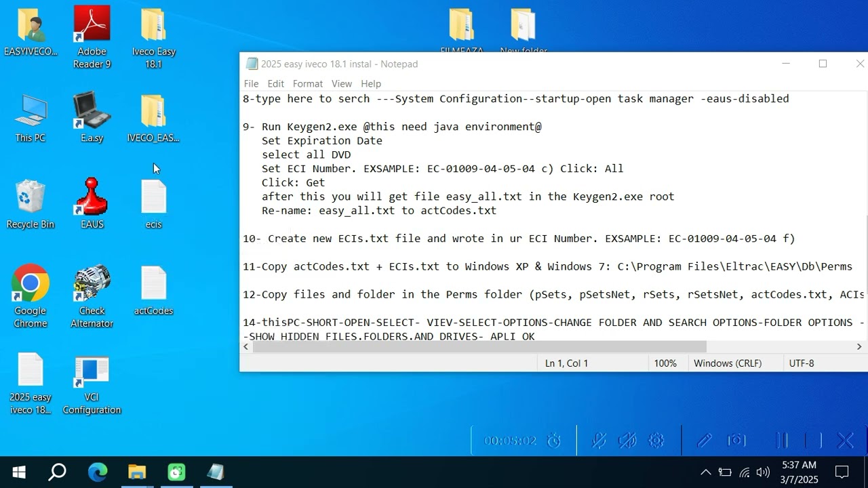Open the Edit menu in Notepad
Screen dimensions: 868x488
(x=276, y=83)
